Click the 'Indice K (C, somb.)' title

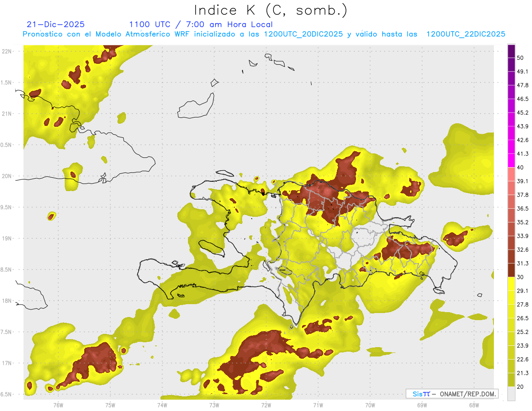[x=270, y=10]
